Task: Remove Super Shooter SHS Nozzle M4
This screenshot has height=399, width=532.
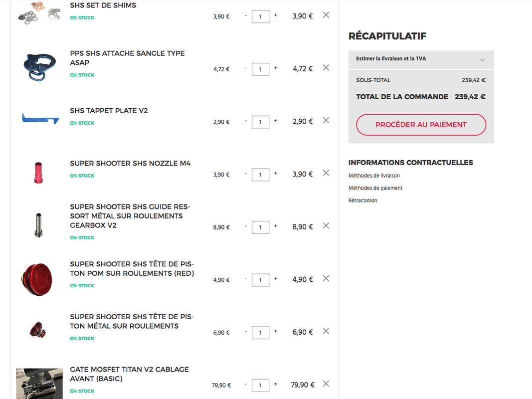Action: pyautogui.click(x=326, y=173)
